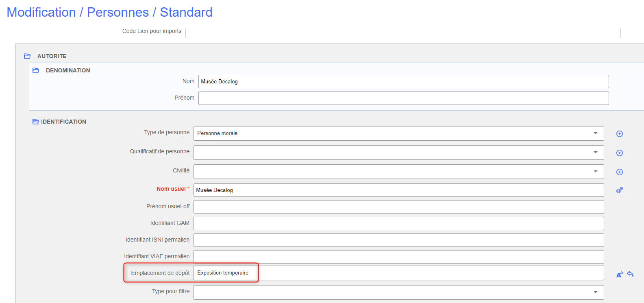
Task: Click the undo arrow icon beside Emplacement de dépôt
Action: tap(630, 274)
